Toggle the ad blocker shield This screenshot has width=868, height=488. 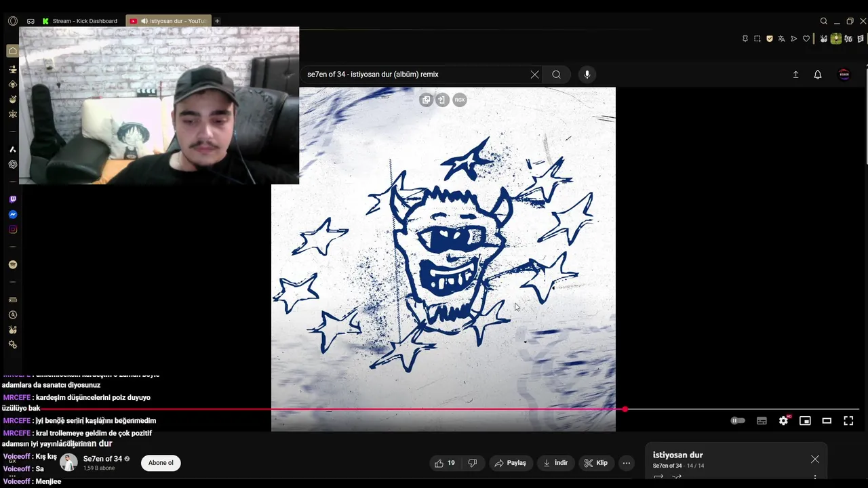point(770,39)
